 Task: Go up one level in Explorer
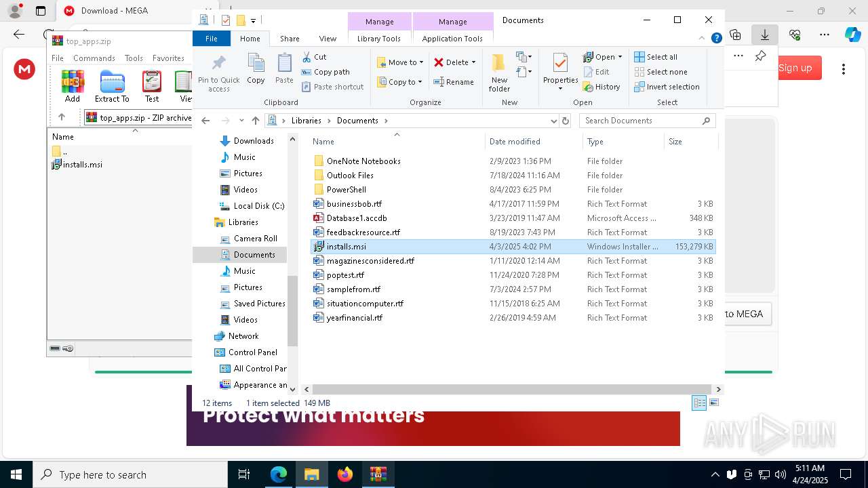256,121
